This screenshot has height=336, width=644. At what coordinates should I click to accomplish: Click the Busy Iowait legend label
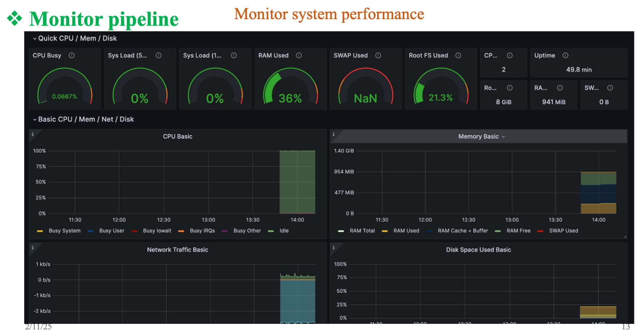[x=157, y=231]
